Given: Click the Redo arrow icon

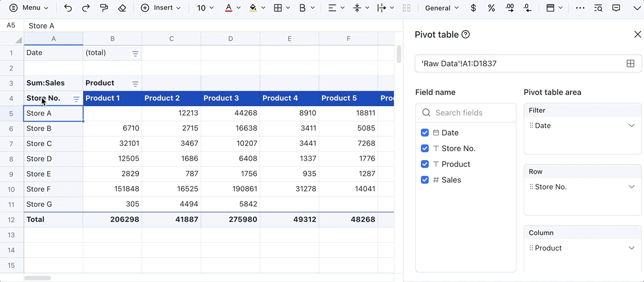Looking at the screenshot, I should click(86, 8).
